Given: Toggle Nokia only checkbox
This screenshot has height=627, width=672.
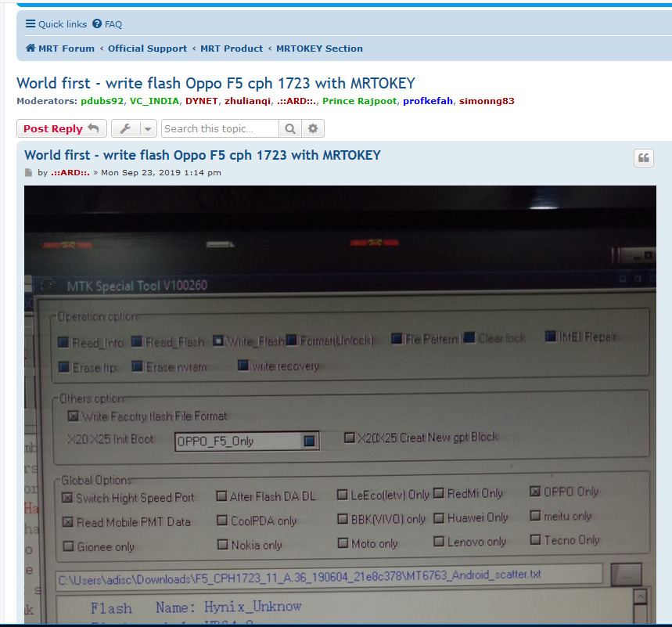Looking at the screenshot, I should pos(222,545).
